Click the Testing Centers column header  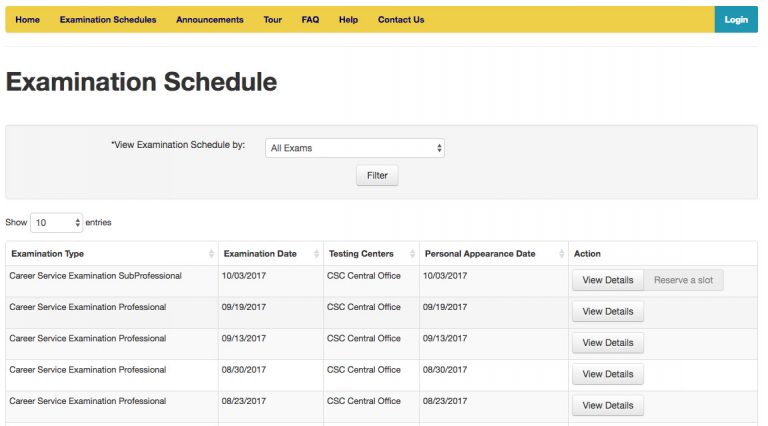pyautogui.click(x=372, y=254)
